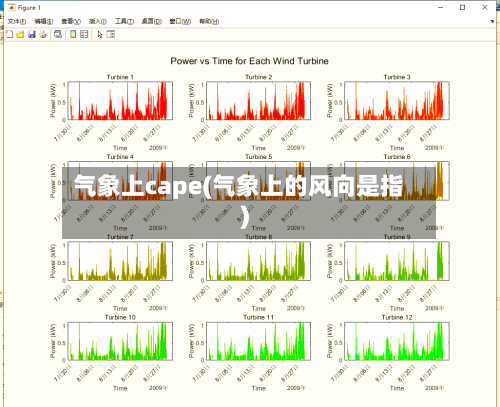Click the dock figure arrow at menu bar right
Image resolution: width=500 pixels, height=407 pixels.
tap(492, 21)
